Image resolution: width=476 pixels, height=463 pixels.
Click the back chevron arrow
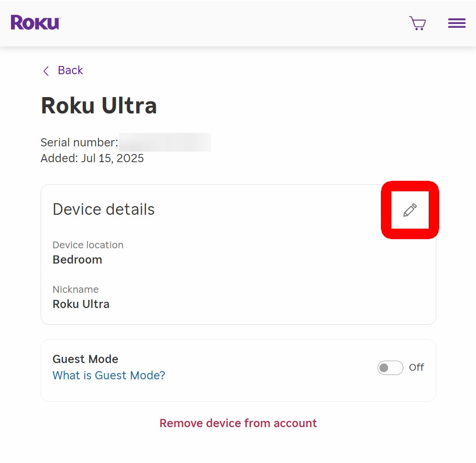tap(45, 70)
